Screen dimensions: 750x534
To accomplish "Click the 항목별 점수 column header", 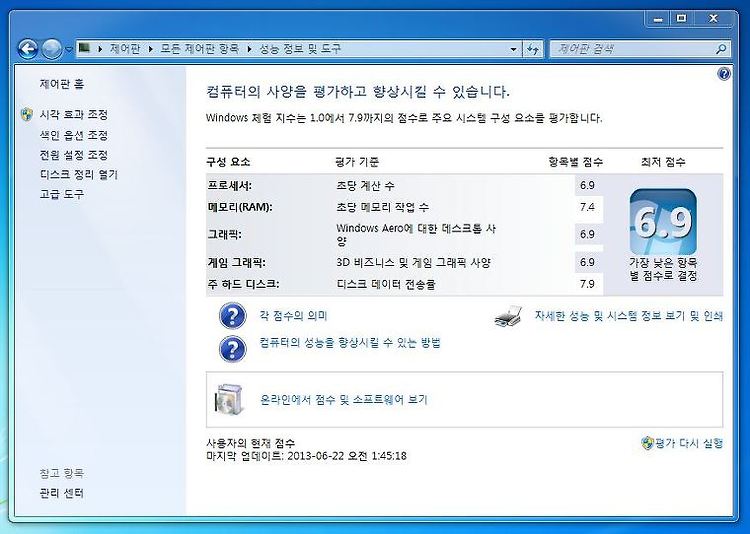I will (x=575, y=162).
